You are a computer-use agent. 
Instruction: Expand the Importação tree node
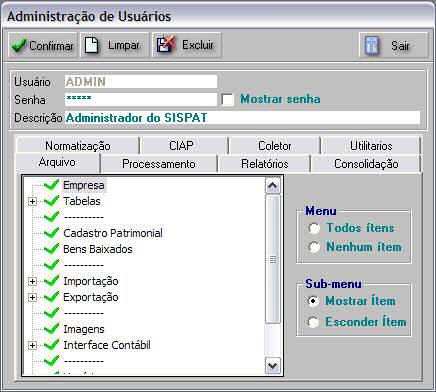click(x=32, y=282)
